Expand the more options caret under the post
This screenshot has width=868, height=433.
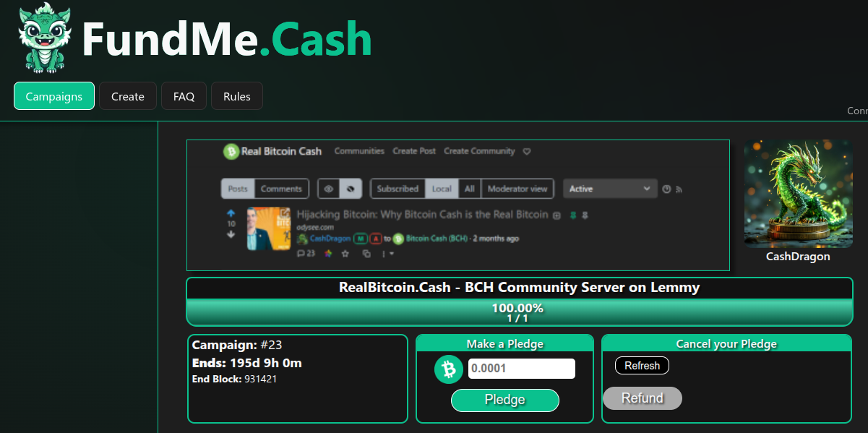(x=390, y=254)
